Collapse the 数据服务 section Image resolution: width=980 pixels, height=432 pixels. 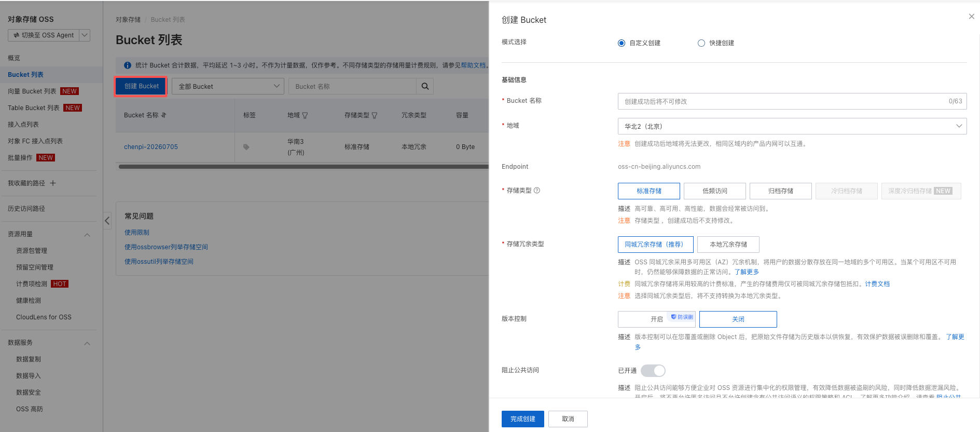click(x=87, y=343)
